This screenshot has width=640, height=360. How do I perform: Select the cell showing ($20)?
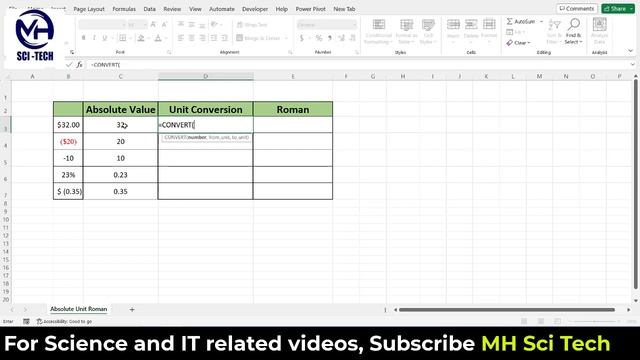[68, 142]
